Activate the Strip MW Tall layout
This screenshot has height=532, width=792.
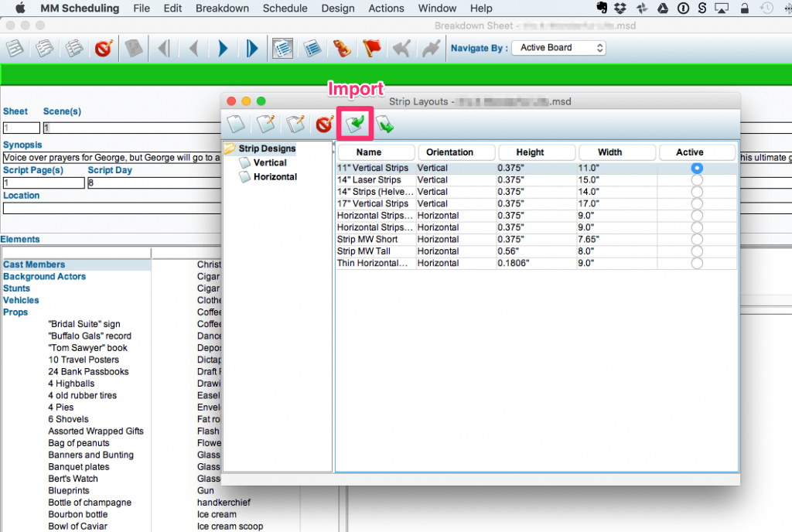click(697, 251)
